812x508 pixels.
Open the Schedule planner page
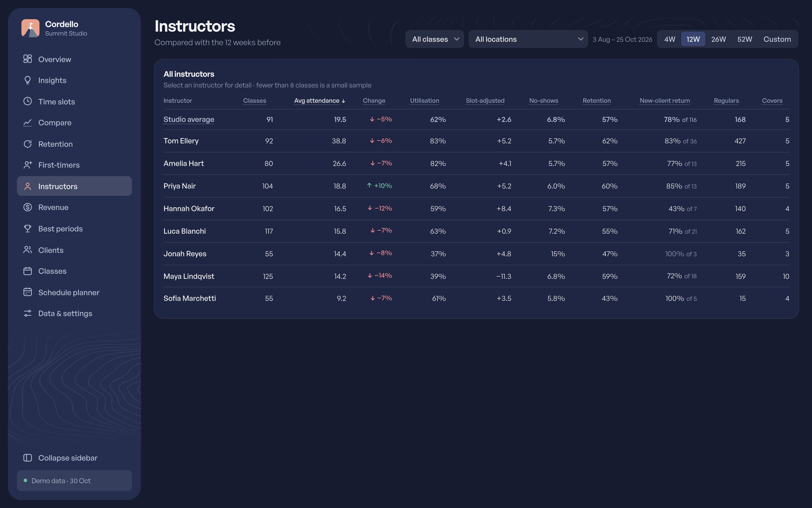pos(74,292)
